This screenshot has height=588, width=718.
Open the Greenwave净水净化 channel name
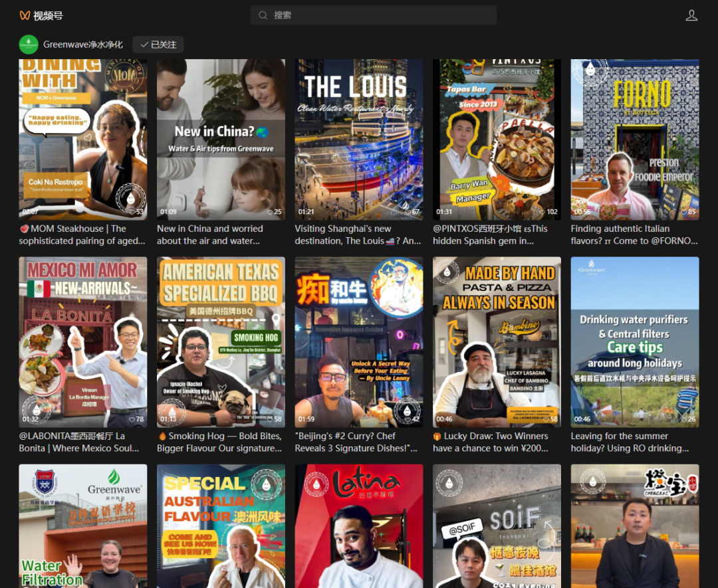point(83,45)
